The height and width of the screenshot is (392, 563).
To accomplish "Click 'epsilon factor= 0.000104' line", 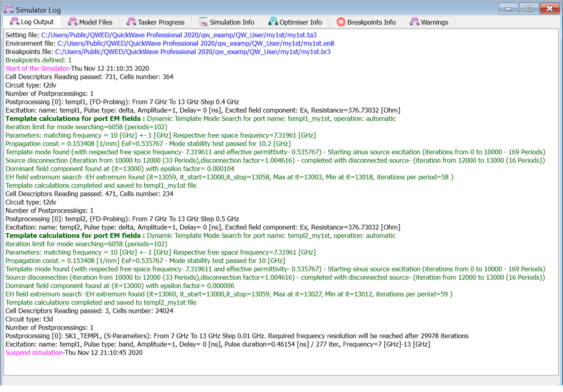I will click(x=120, y=169).
